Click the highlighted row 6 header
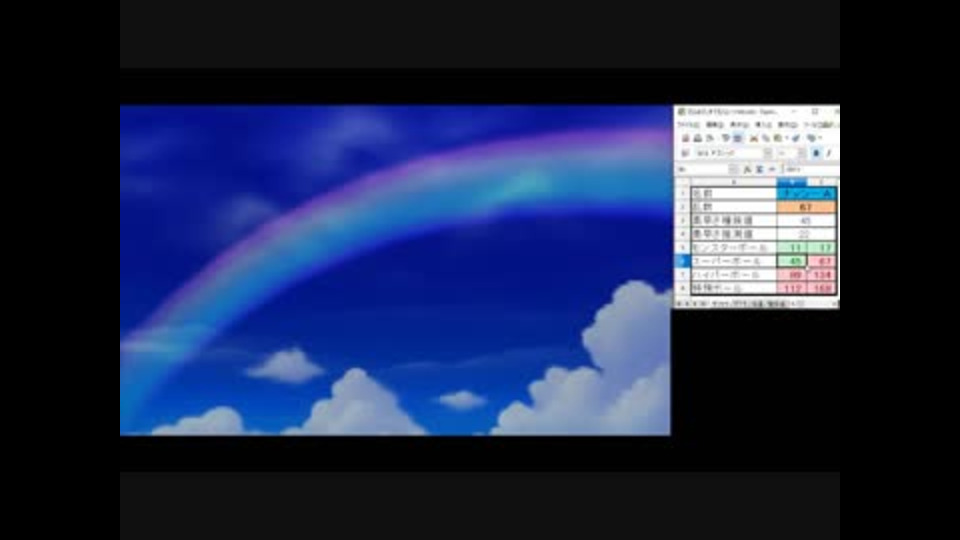Screen dimensions: 960x540 pyautogui.click(x=683, y=261)
